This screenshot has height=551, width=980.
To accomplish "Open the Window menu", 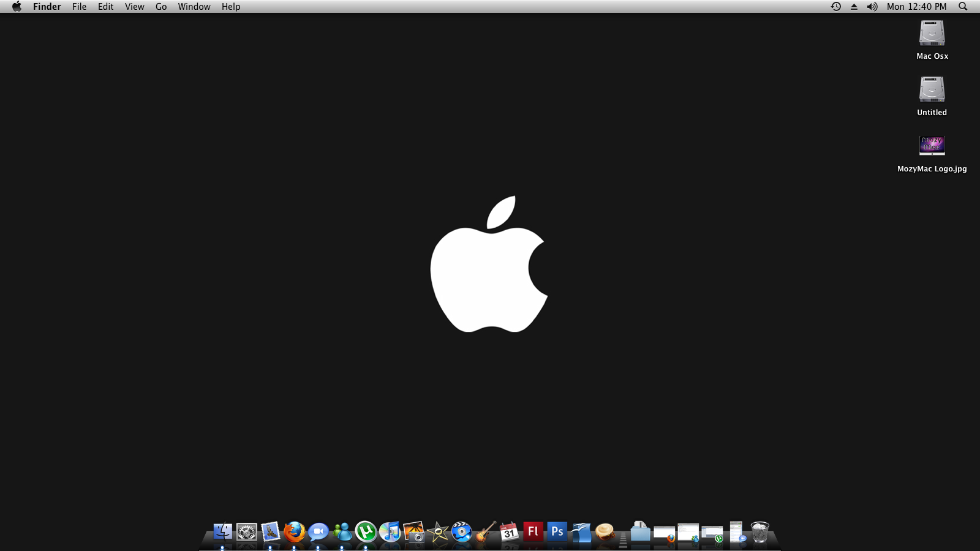I will [194, 7].
